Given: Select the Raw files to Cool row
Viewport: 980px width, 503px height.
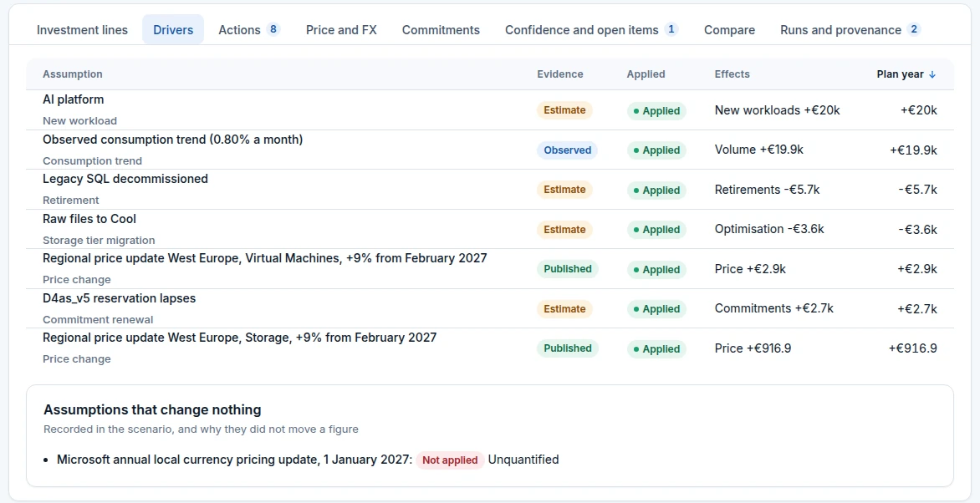Looking at the screenshot, I should click(x=490, y=229).
